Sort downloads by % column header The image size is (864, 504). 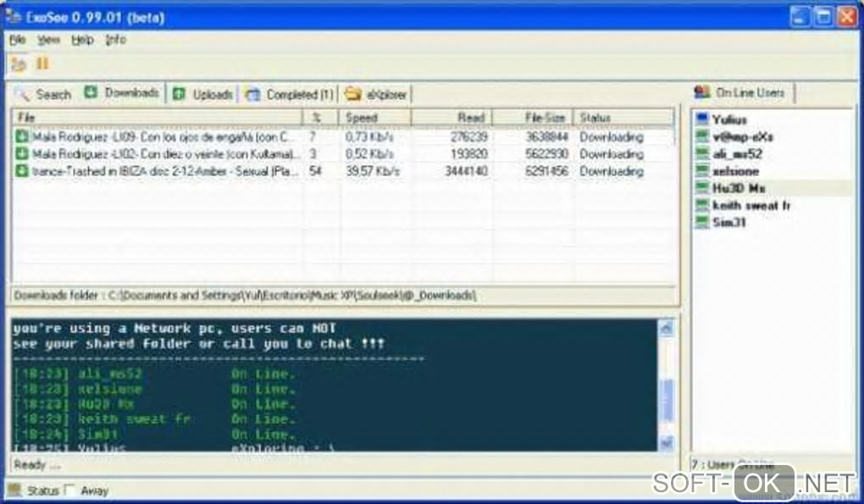pyautogui.click(x=321, y=118)
